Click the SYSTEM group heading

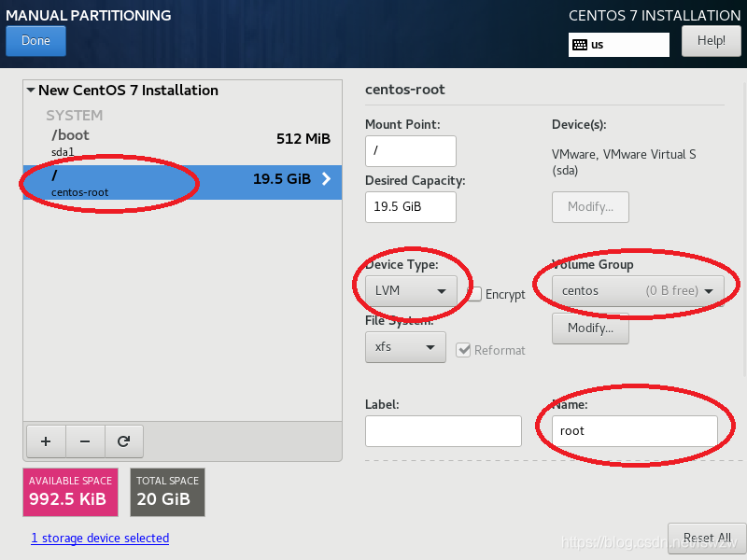tap(75, 115)
